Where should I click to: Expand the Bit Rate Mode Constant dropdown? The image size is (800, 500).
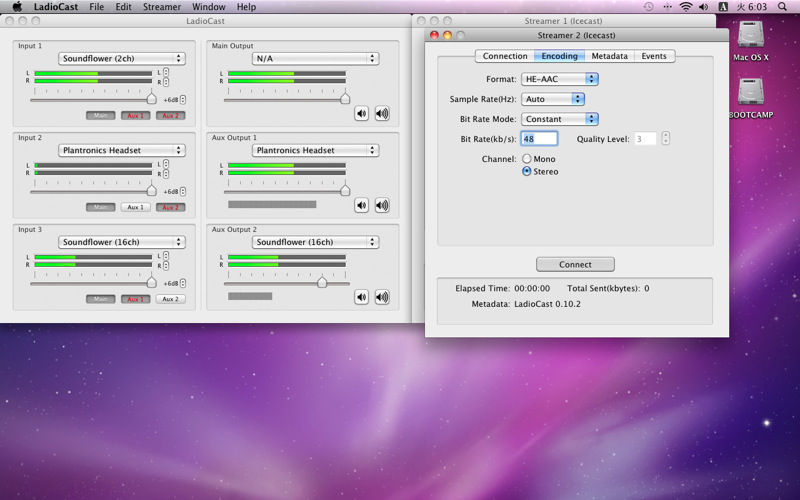[x=560, y=119]
